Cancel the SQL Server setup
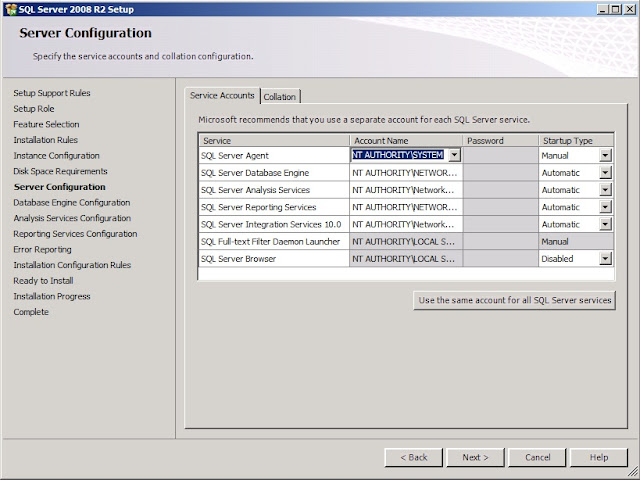 [537, 458]
